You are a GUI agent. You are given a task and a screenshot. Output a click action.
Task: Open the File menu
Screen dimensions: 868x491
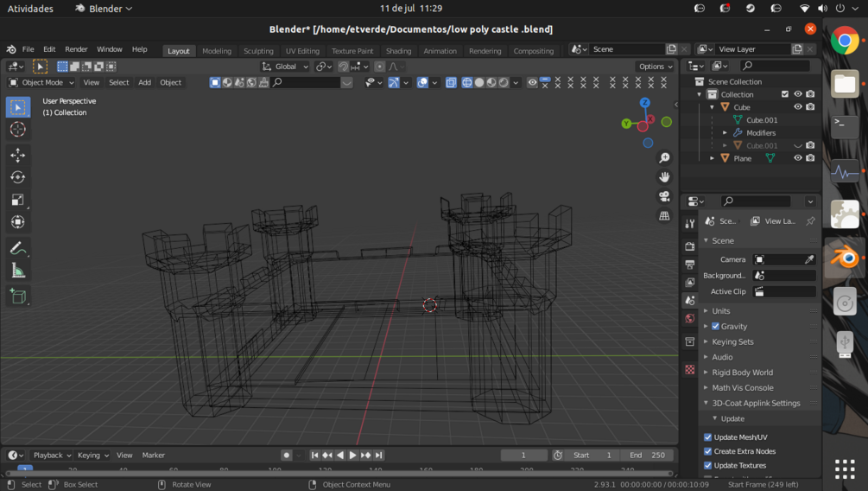[x=28, y=49]
